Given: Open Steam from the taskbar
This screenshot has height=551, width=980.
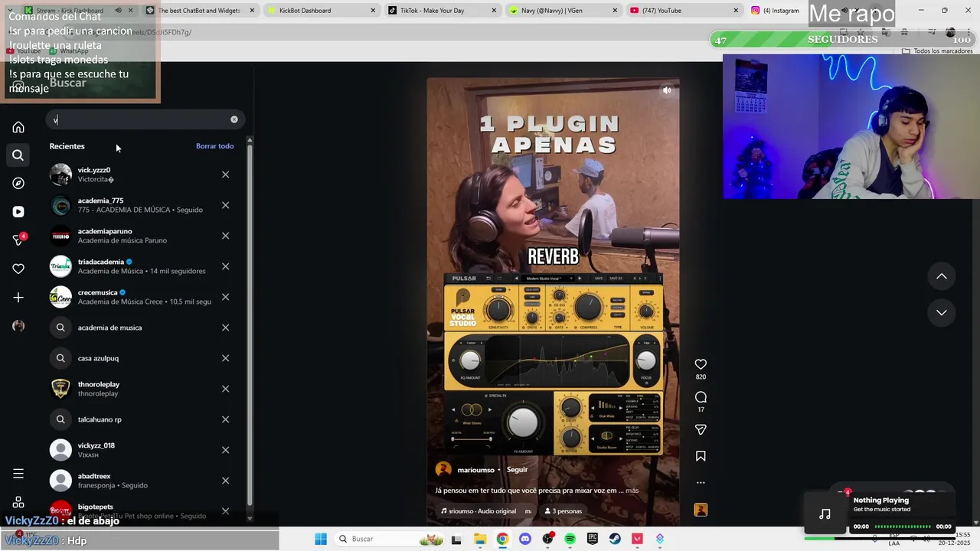Looking at the screenshot, I should [615, 539].
